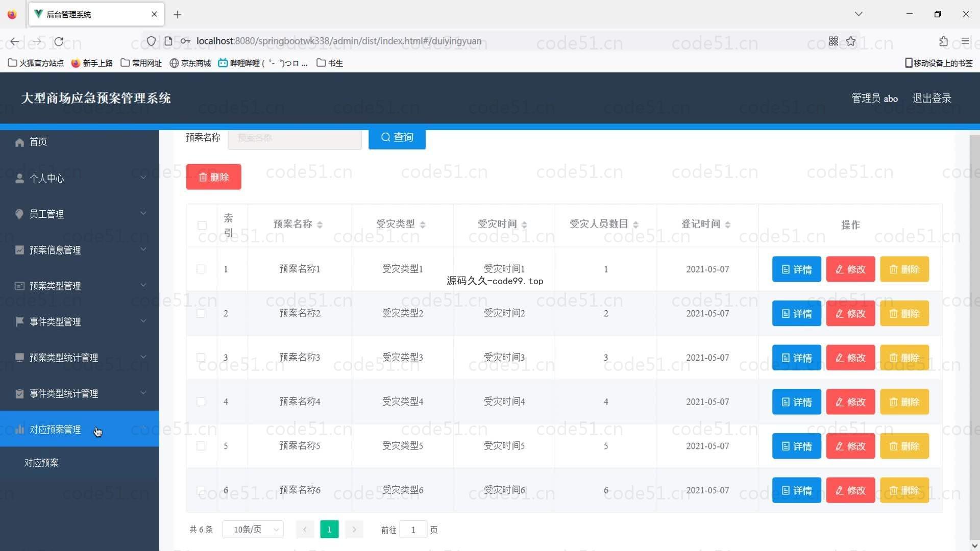The height and width of the screenshot is (551, 980).
Task: Click the 预案名称 search input field
Action: (295, 138)
